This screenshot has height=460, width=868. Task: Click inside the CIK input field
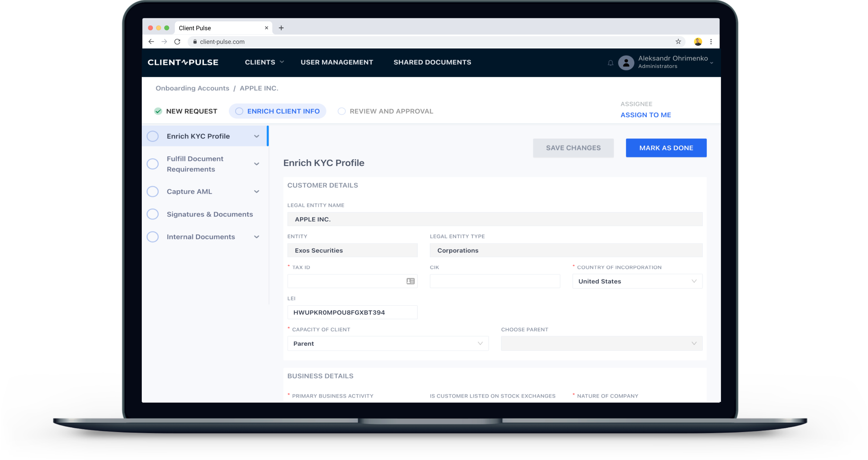pos(494,281)
